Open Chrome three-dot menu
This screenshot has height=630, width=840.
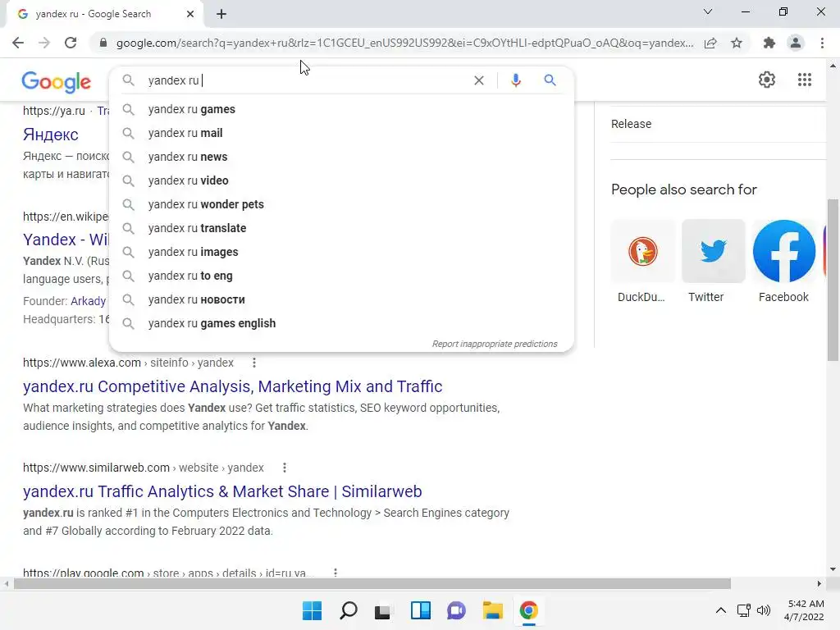tap(822, 43)
